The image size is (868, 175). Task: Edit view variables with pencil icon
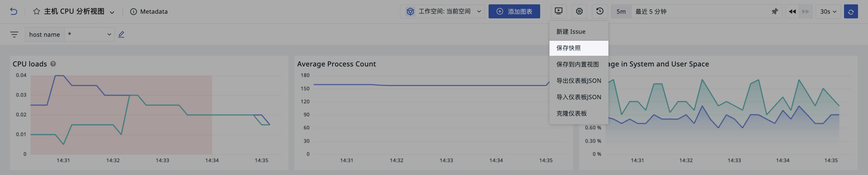pos(121,34)
